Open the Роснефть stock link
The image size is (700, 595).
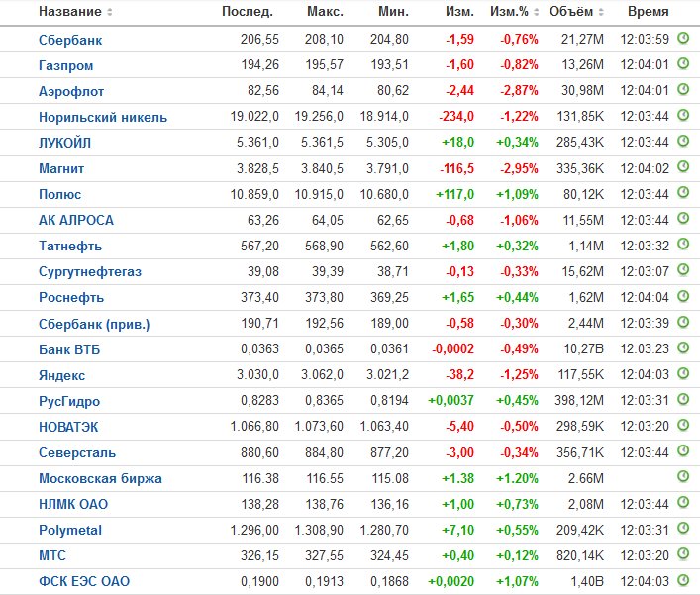(x=71, y=298)
